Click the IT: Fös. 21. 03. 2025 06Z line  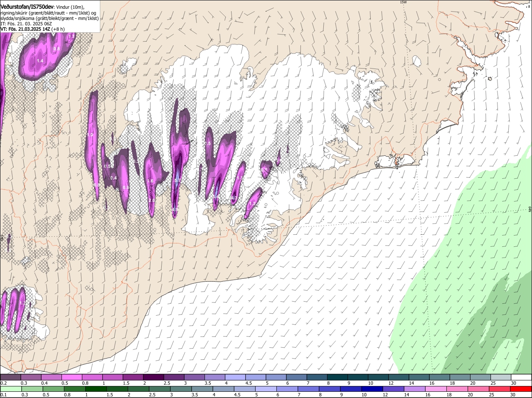tap(26, 24)
